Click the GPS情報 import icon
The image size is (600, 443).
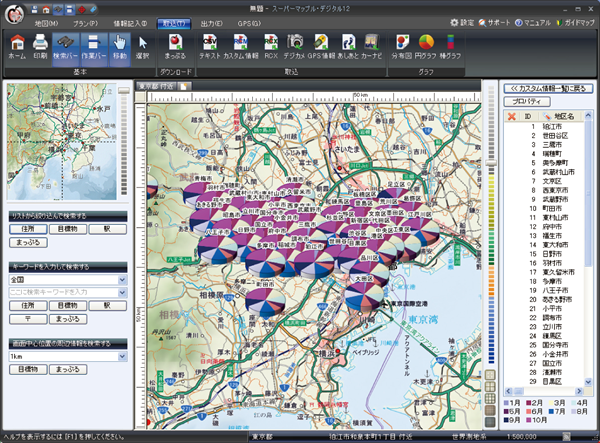[x=321, y=46]
